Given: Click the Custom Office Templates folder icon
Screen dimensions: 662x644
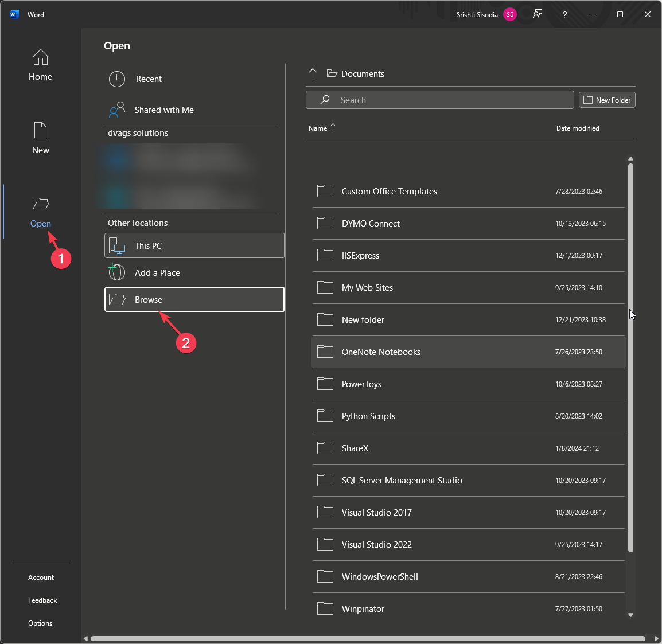Looking at the screenshot, I should 325,191.
